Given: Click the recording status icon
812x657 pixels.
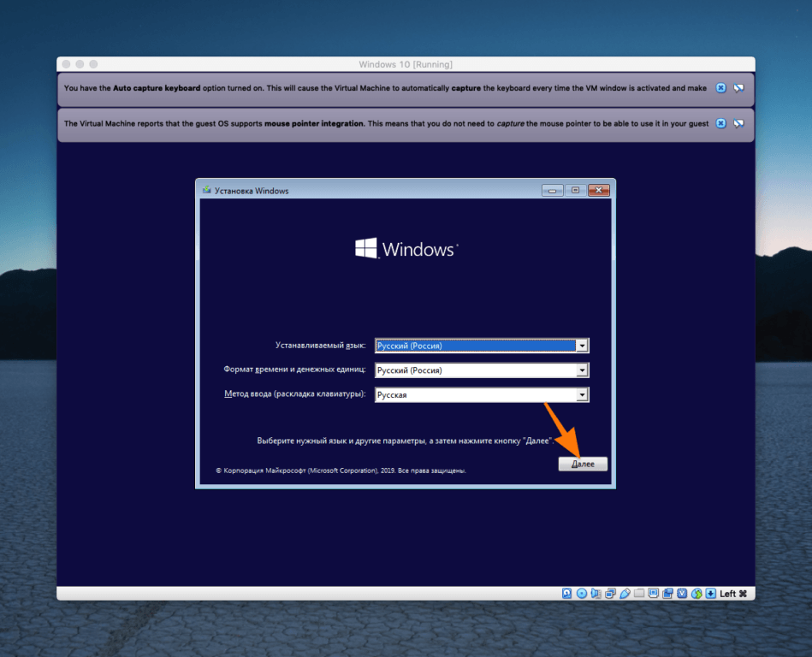Looking at the screenshot, I should [667, 594].
